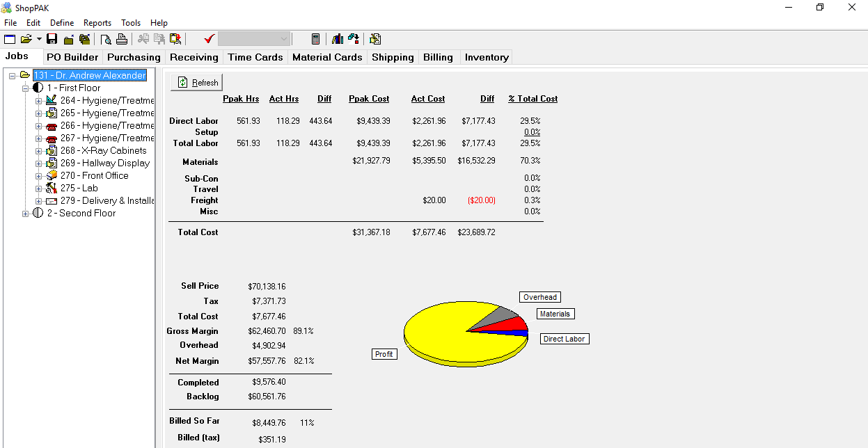868x448 pixels.
Task: Click the new blank window toolbar icon
Action: pos(10,39)
